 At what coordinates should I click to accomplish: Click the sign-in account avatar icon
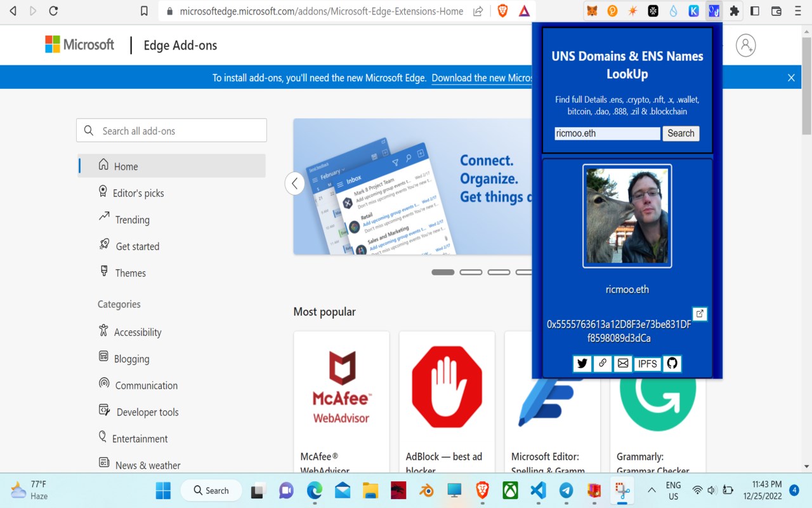(745, 45)
